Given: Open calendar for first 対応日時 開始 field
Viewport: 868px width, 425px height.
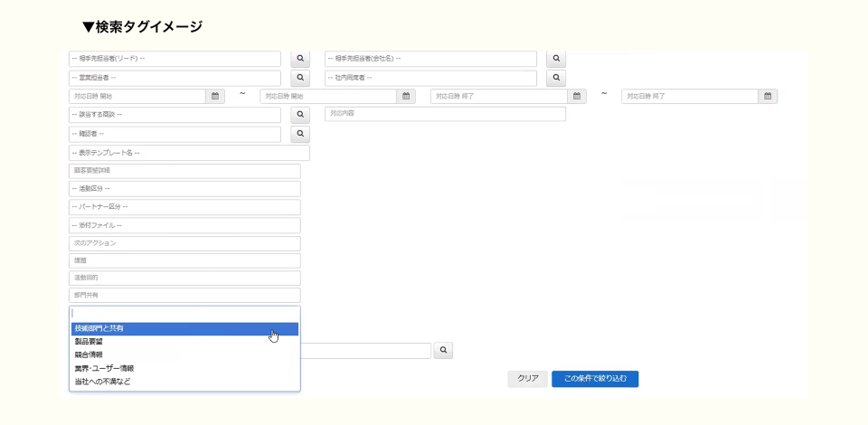Looking at the screenshot, I should pyautogui.click(x=215, y=97).
